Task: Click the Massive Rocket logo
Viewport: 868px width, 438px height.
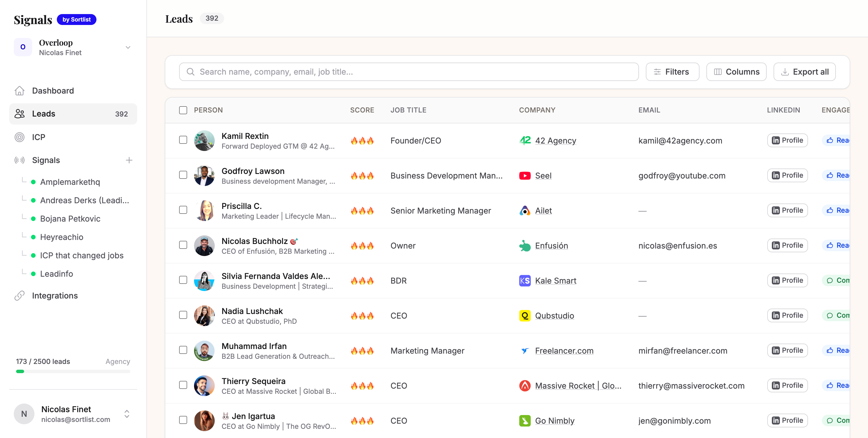Action: (x=525, y=386)
